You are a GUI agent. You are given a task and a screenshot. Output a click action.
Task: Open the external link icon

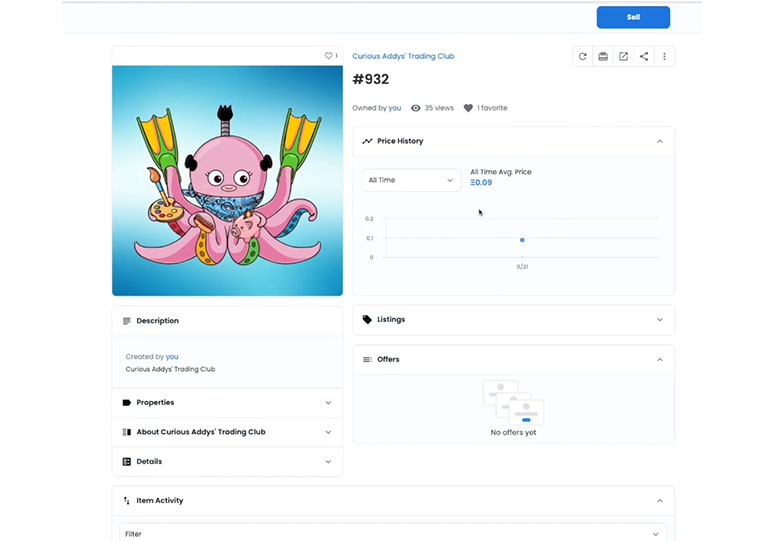pyautogui.click(x=623, y=56)
